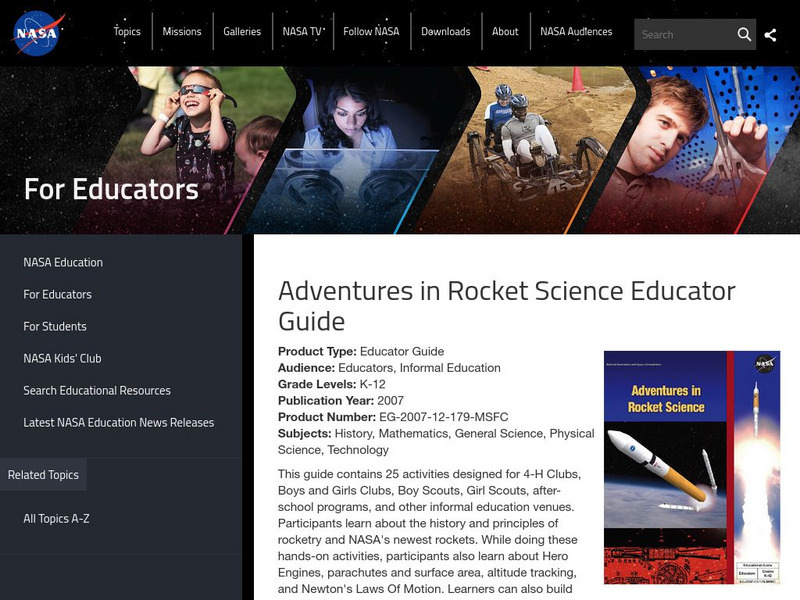The image size is (800, 600).
Task: Open the Missions menu item
Action: (184, 31)
